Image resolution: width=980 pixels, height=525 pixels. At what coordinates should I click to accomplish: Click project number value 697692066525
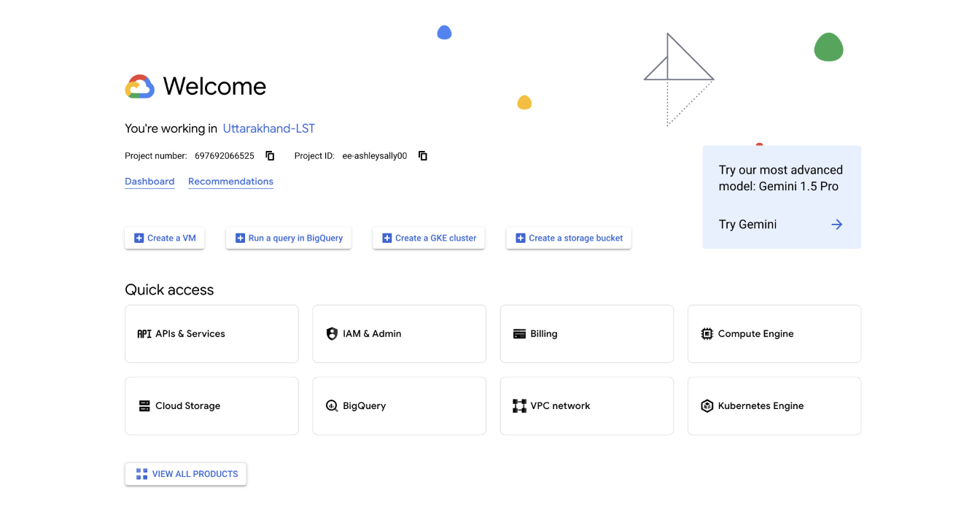[225, 156]
